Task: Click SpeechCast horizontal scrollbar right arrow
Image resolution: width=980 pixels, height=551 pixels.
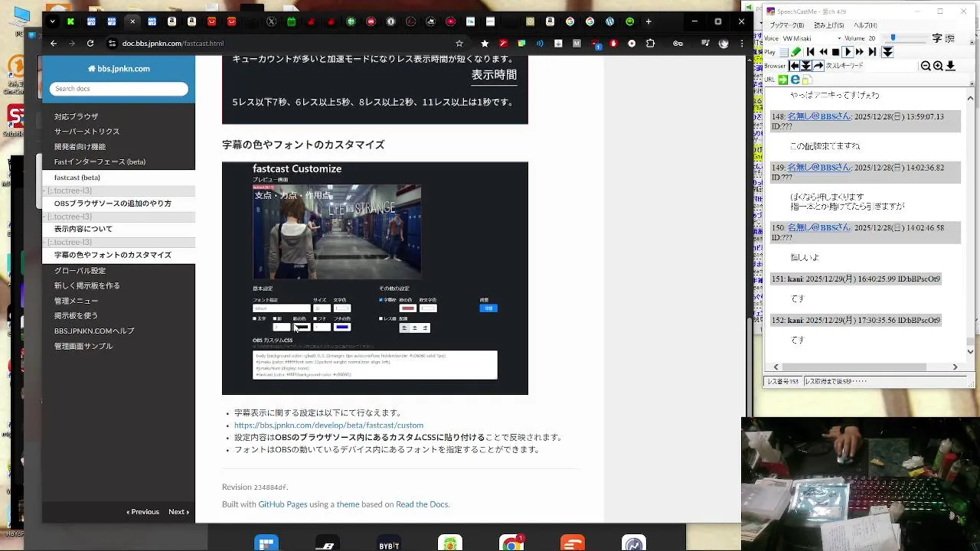Action: (955, 367)
